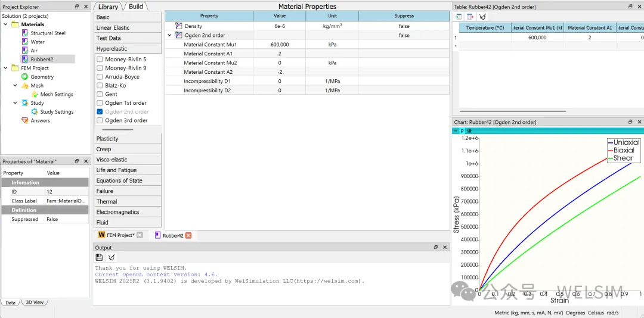Collapse the Materials tree node
The height and width of the screenshot is (318, 644).
pos(5,24)
